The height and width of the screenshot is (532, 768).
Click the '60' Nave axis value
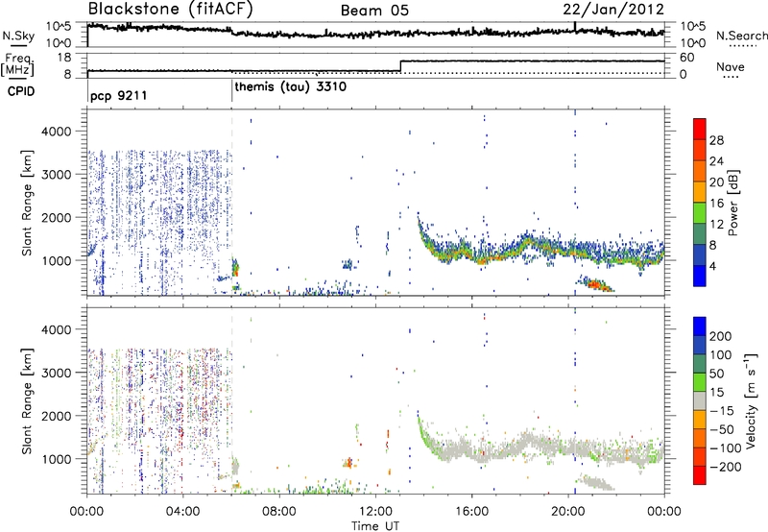pos(686,58)
